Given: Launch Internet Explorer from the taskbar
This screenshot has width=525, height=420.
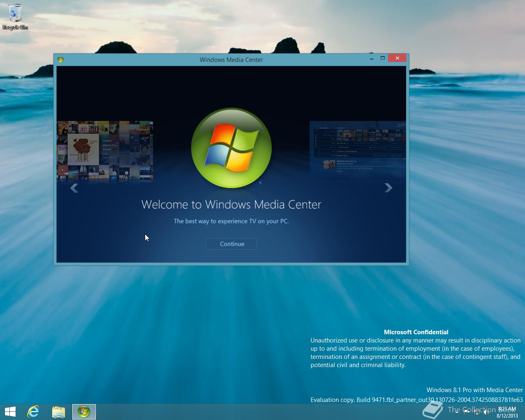Looking at the screenshot, I should click(33, 412).
